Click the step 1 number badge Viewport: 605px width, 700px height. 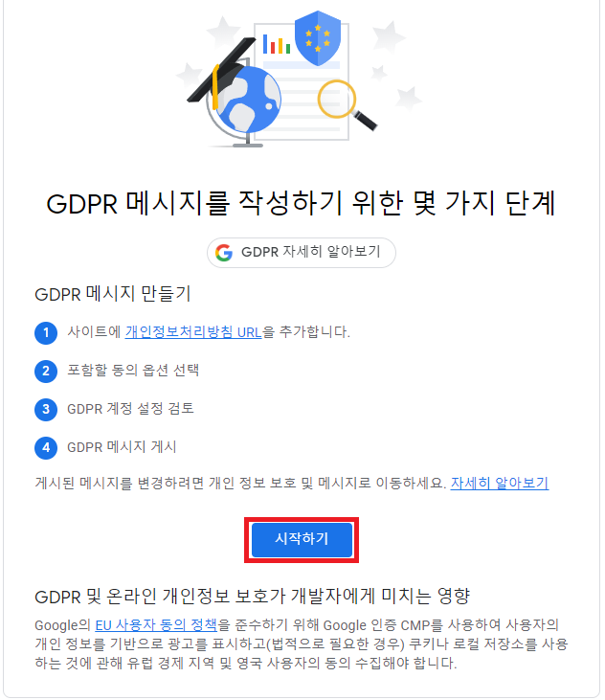pyautogui.click(x=46, y=333)
